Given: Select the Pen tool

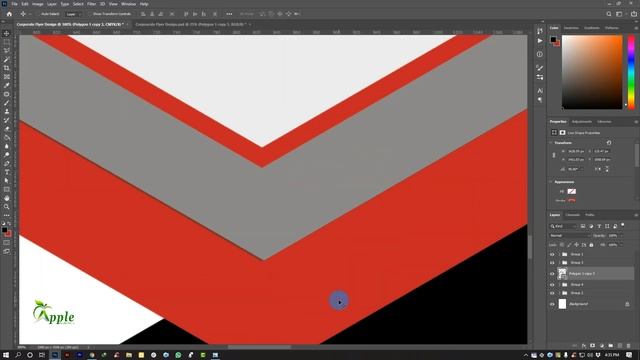Looking at the screenshot, I should click(x=7, y=164).
